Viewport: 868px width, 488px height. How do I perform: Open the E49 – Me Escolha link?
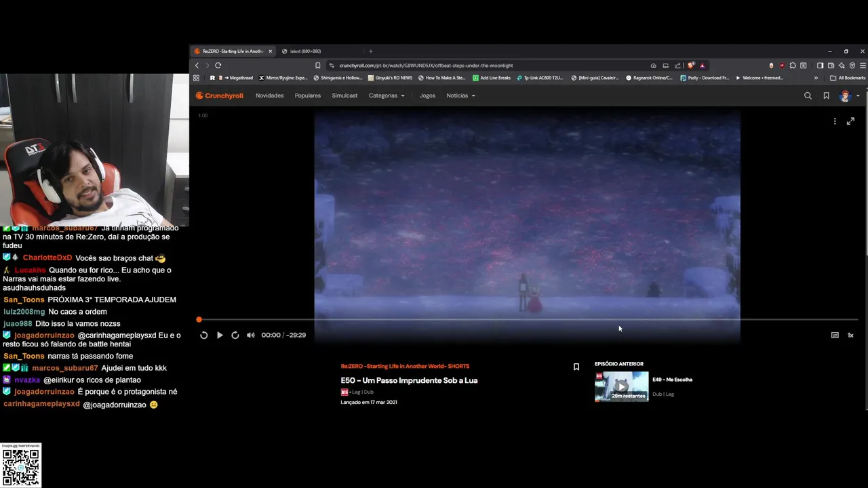(672, 380)
